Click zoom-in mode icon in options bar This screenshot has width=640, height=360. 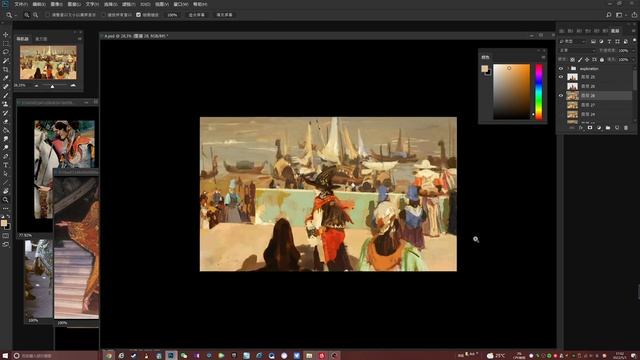pos(27,15)
